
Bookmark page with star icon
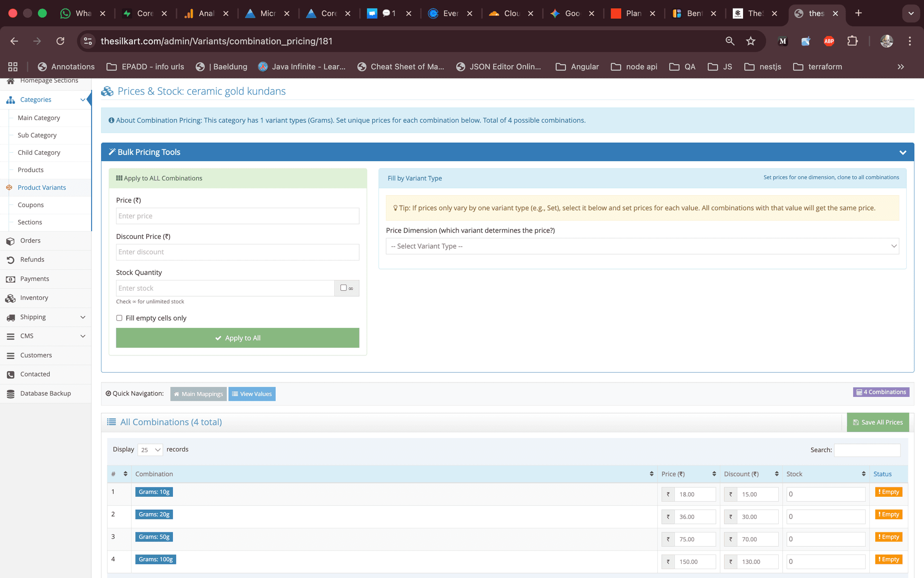750,41
